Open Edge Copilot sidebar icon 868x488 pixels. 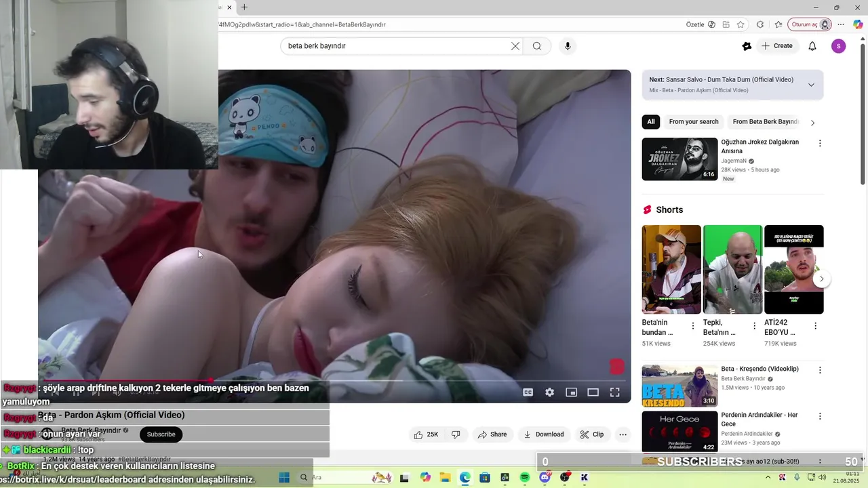(858, 24)
